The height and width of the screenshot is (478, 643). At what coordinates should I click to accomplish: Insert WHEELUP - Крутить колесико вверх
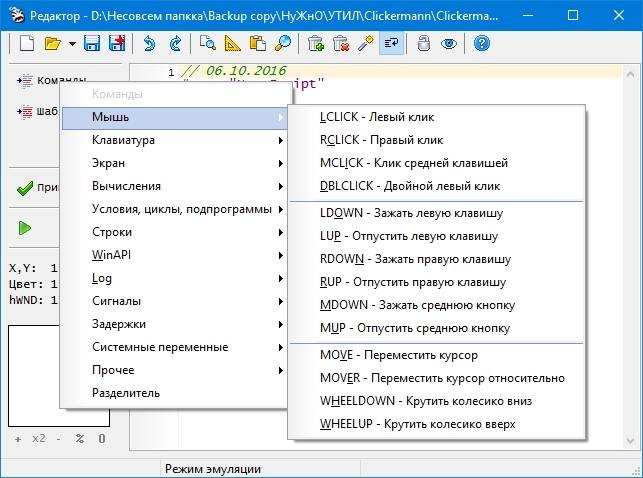pos(437,424)
